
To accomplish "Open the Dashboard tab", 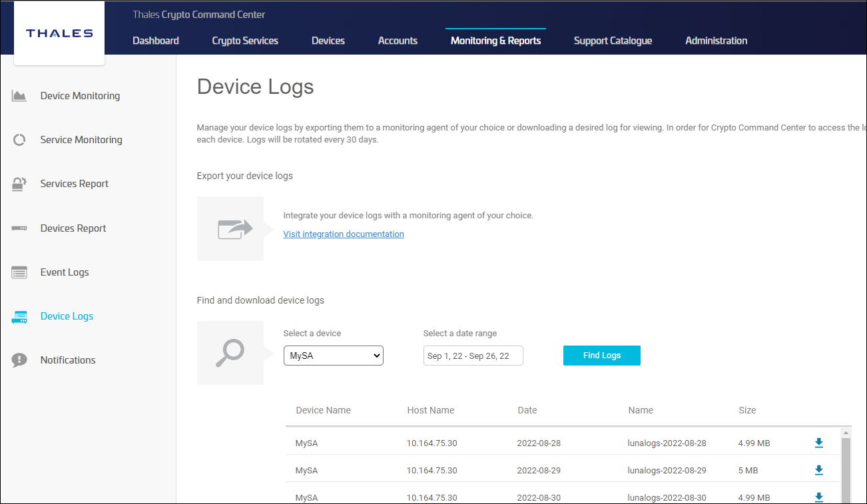I will 156,41.
